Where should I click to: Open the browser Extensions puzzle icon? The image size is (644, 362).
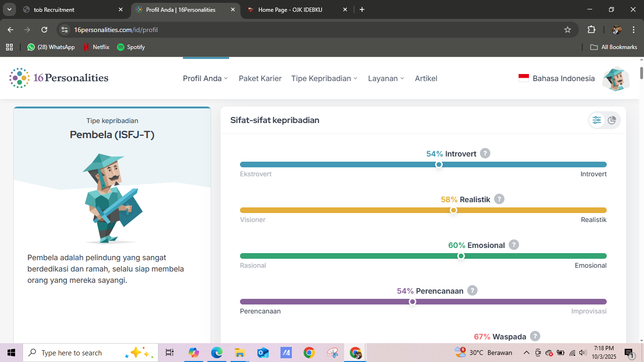[x=591, y=30]
